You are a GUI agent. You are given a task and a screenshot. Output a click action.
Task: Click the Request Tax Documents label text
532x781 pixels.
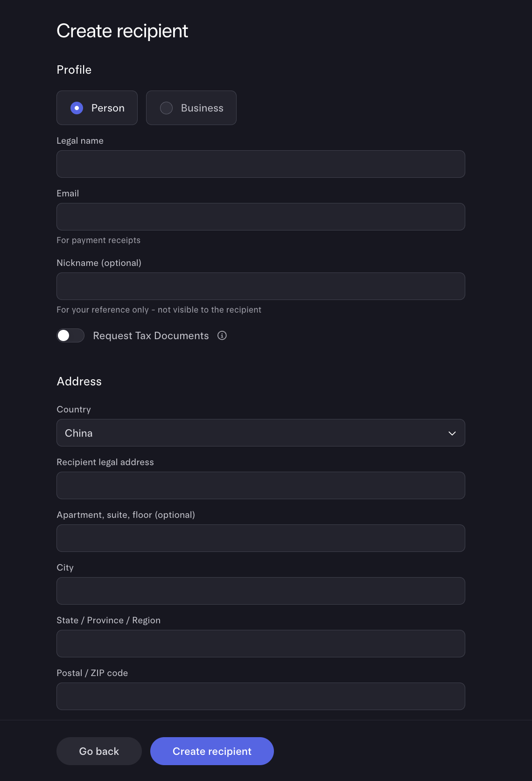tap(151, 335)
